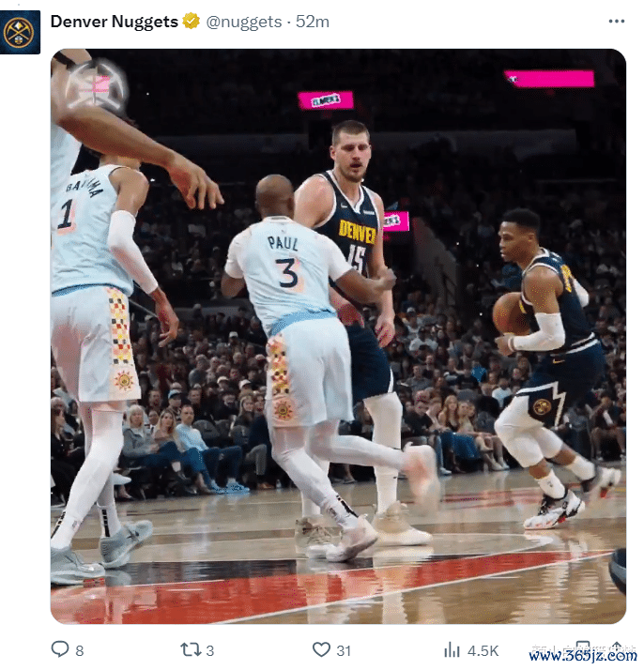The width and height of the screenshot is (644, 670).
Task: Click the like count 31
Action: [x=344, y=651]
